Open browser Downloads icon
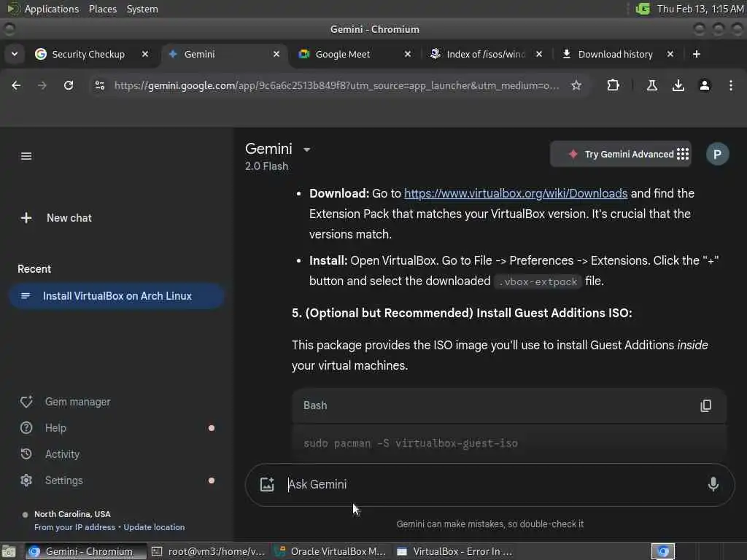 click(x=678, y=85)
